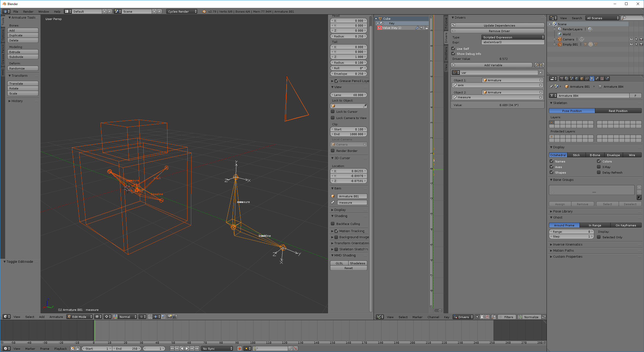Image resolution: width=644 pixels, height=352 pixels.
Task: Click the Expr field containing abs(sin(var))
Action: tap(513, 42)
